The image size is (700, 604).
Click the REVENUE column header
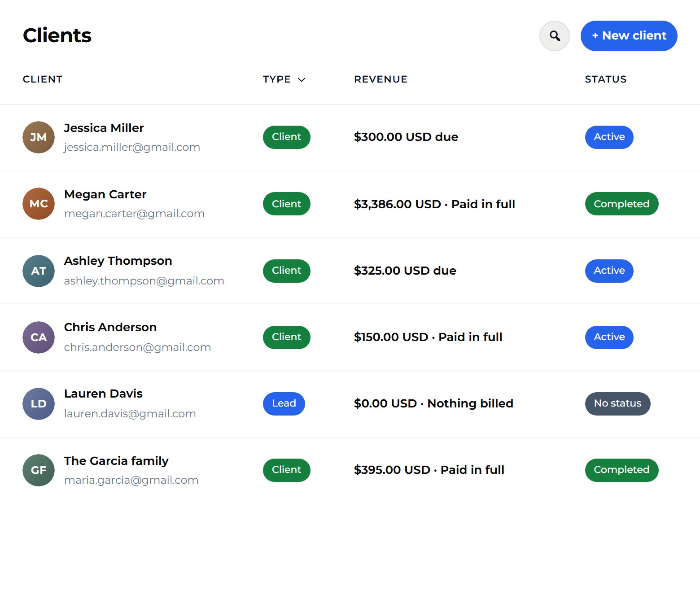coord(381,79)
